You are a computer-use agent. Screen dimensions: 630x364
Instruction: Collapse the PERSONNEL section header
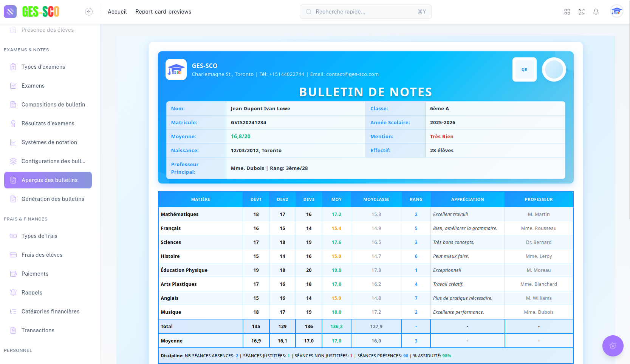pyautogui.click(x=18, y=350)
